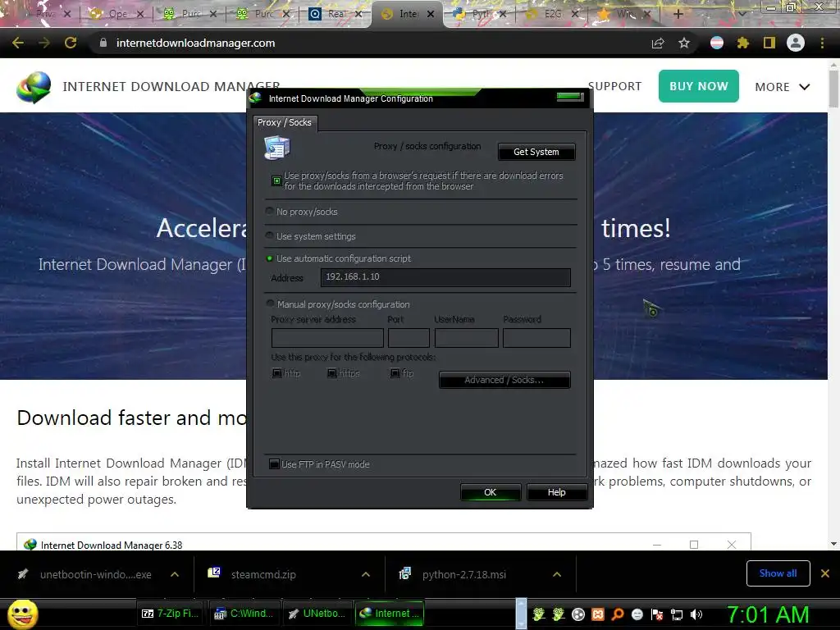The height and width of the screenshot is (630, 840).
Task: Click the soccer ball style tray icon
Action: pyautogui.click(x=578, y=614)
